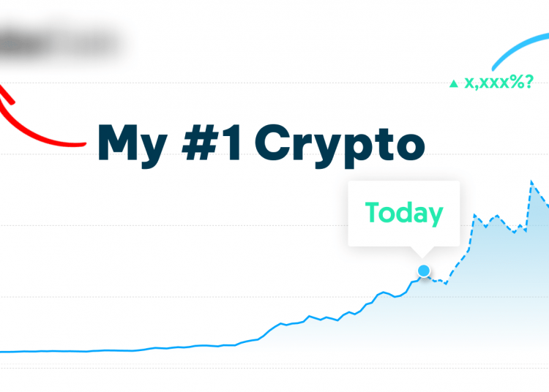The height and width of the screenshot is (392, 549).
Task: Click the blurred dark text top left
Action: (59, 44)
